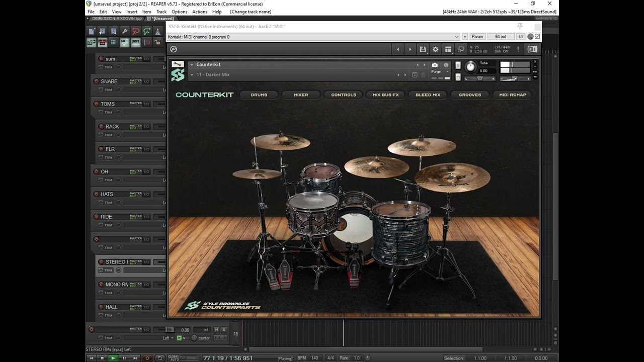644x362 pixels.
Task: Pin the Kontakt plugin window
Action: [520, 26]
